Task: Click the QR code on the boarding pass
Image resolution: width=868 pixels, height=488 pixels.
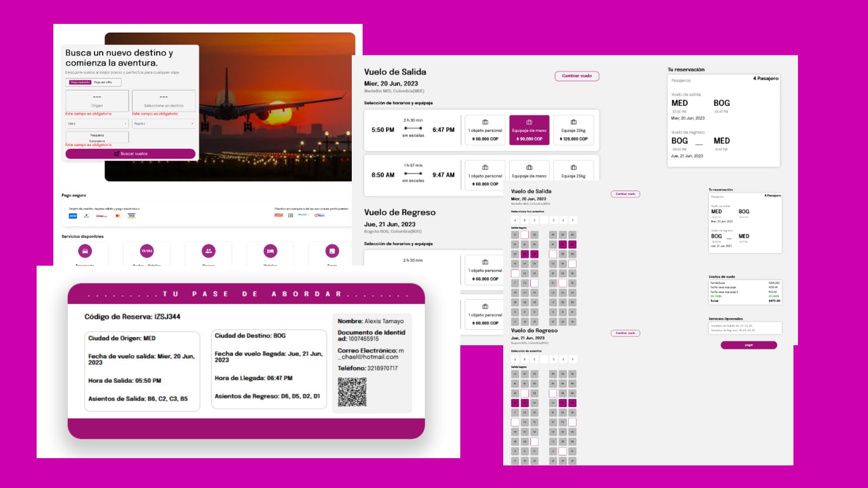Action: [x=352, y=391]
